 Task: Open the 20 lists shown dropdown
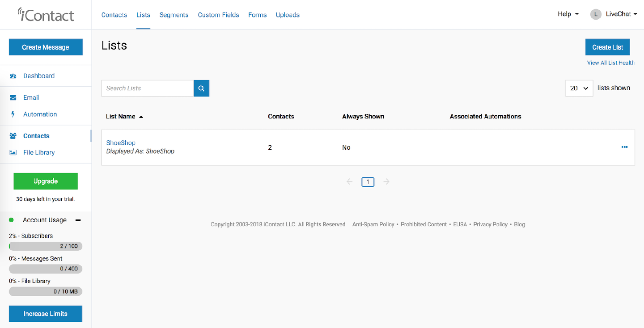(x=579, y=88)
